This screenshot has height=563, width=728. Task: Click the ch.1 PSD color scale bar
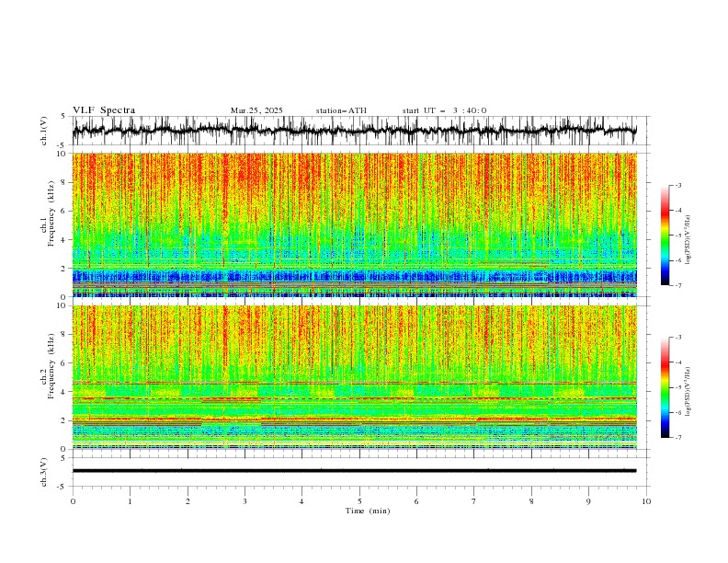click(x=665, y=236)
